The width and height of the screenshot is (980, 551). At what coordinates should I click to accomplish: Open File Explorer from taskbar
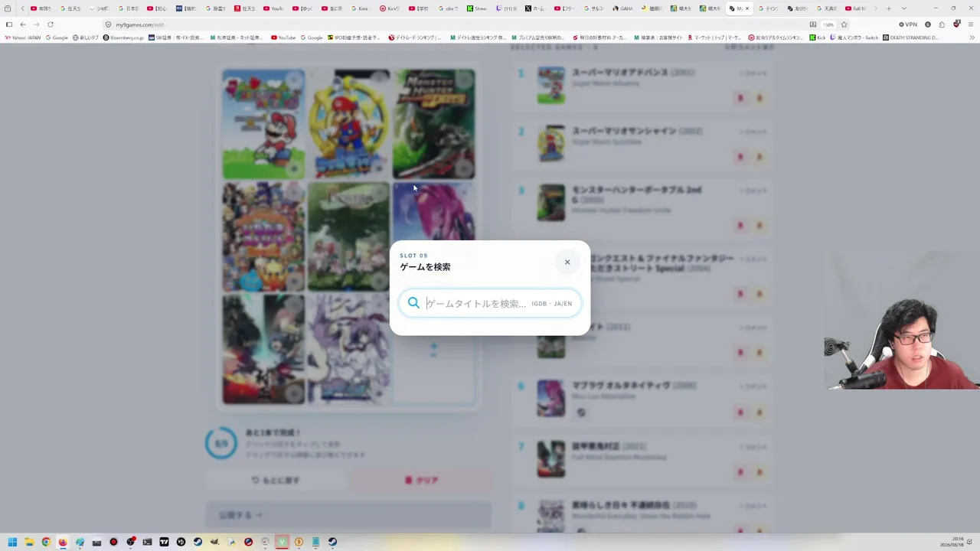(x=29, y=542)
